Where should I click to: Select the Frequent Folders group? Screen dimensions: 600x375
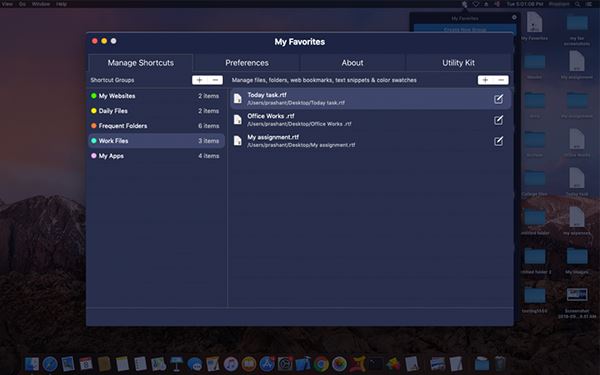pos(156,126)
